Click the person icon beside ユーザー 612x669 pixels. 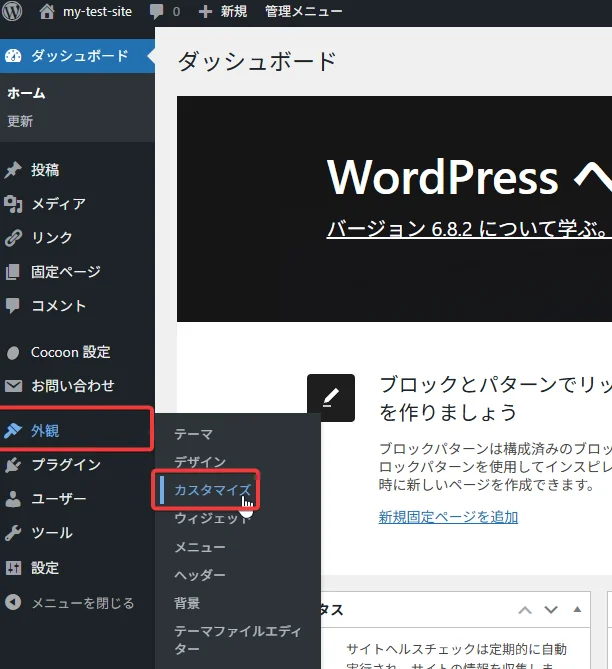tap(13, 499)
